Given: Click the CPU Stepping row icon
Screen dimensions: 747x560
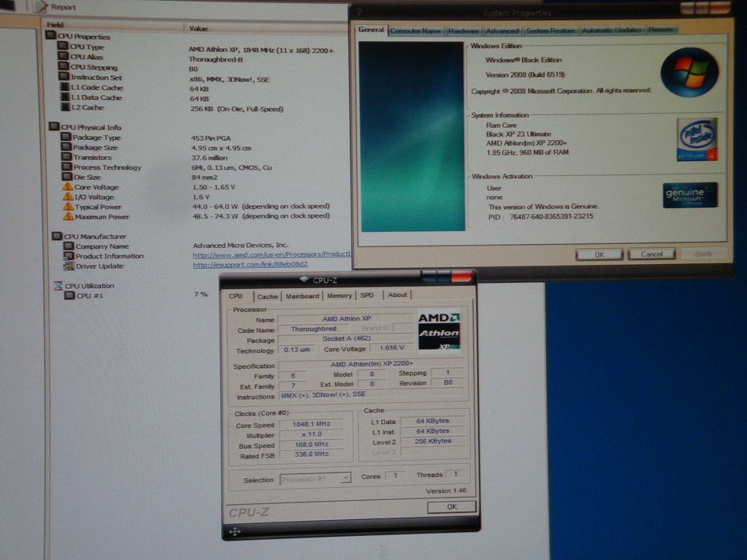Looking at the screenshot, I should 63,66.
